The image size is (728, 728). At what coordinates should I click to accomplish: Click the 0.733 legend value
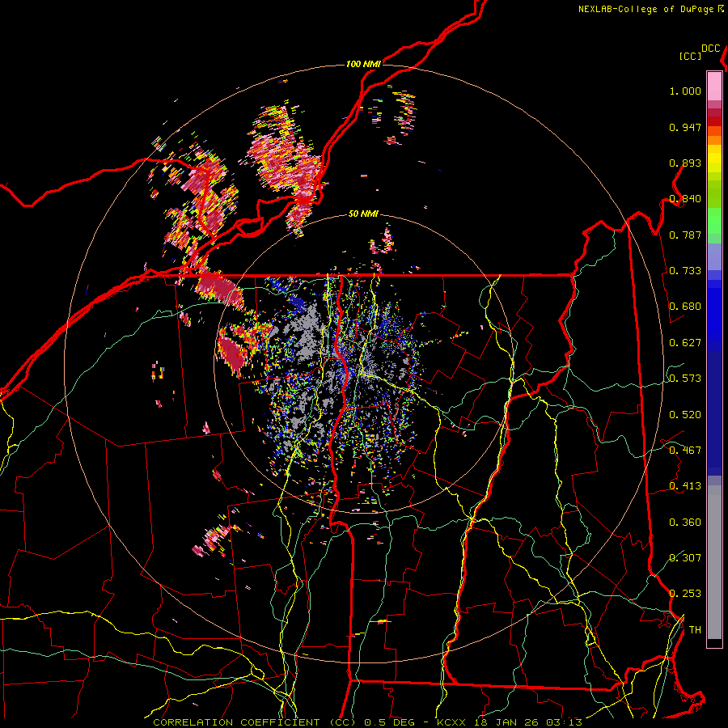click(x=685, y=271)
